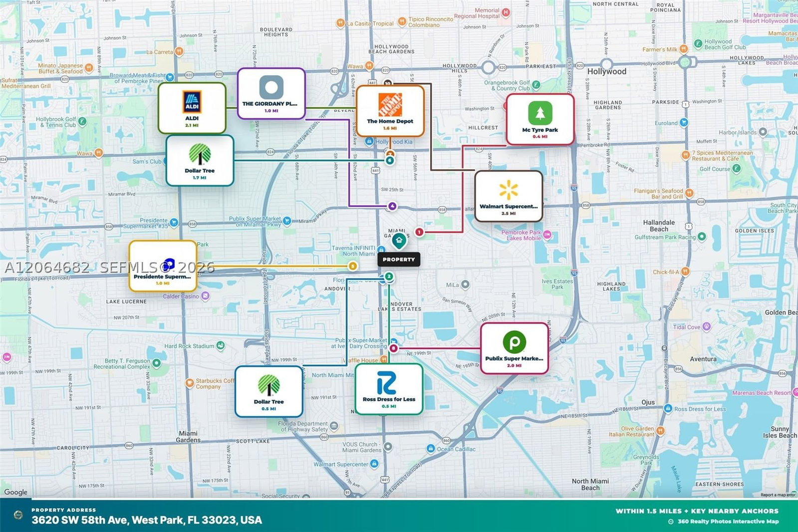Open the ALDI 2.1 MI anchor card
The image size is (798, 532).
coord(192,108)
